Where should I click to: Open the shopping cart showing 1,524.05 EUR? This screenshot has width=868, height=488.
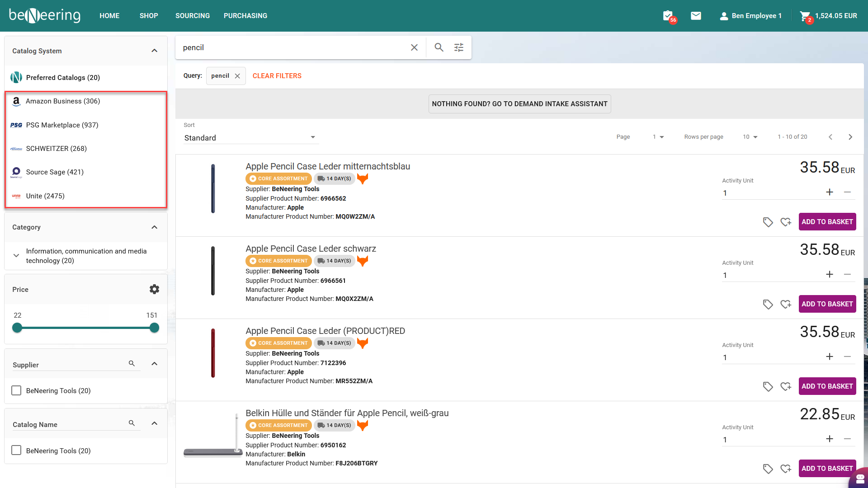(806, 16)
